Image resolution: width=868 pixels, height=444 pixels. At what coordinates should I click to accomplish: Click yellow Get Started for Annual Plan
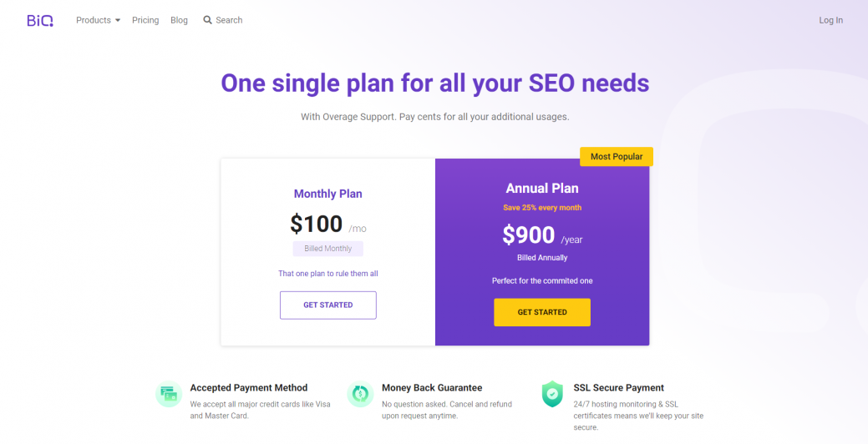(542, 312)
